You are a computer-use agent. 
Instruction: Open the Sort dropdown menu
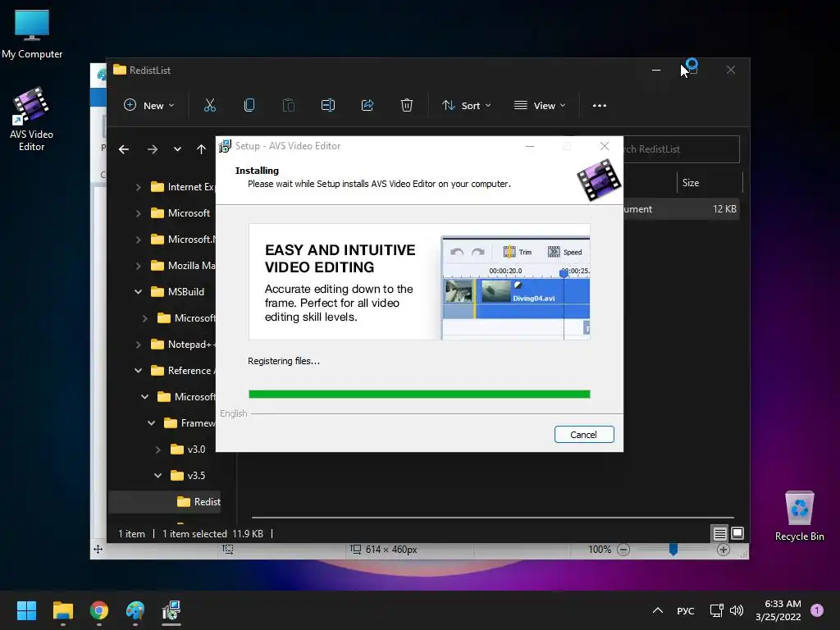[466, 106]
